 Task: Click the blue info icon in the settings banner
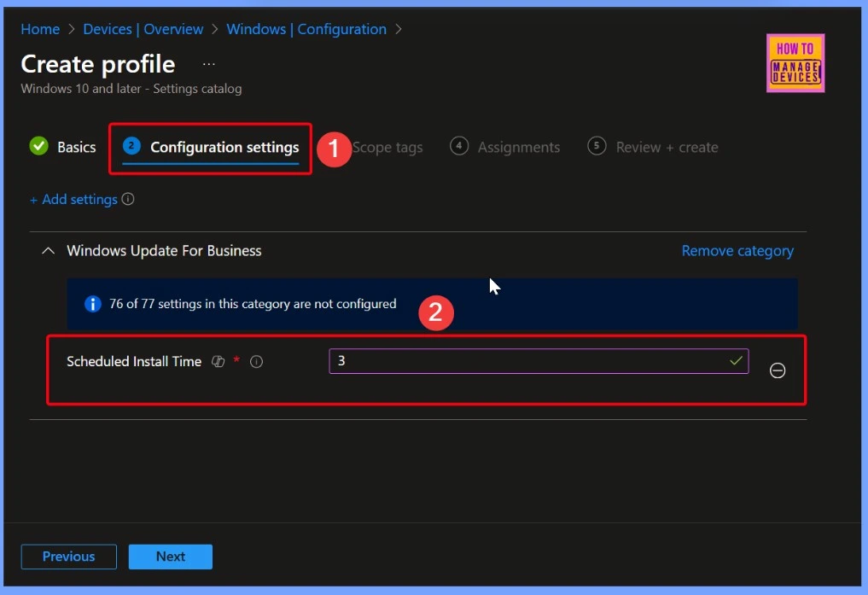click(x=92, y=304)
